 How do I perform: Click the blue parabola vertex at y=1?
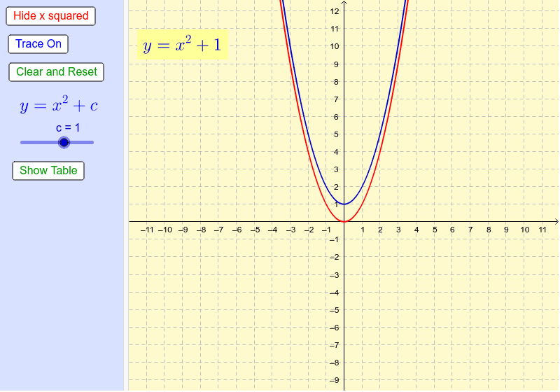[x=344, y=204]
